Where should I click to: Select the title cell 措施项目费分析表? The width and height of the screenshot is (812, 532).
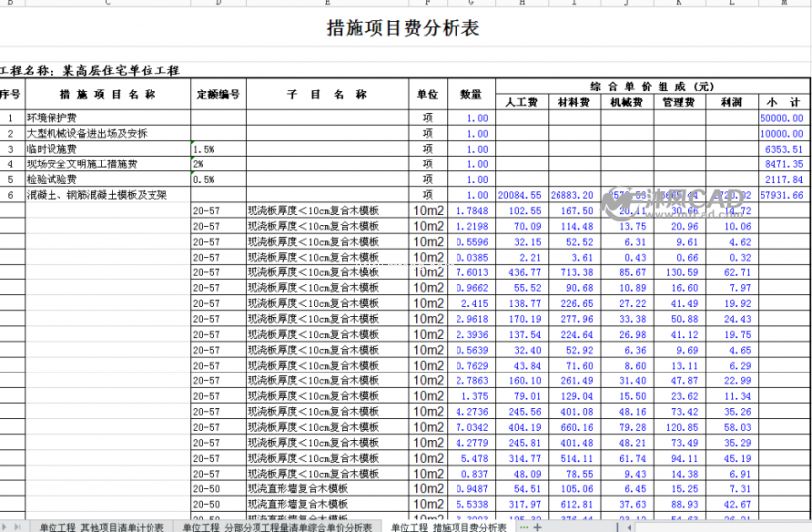pos(403,28)
